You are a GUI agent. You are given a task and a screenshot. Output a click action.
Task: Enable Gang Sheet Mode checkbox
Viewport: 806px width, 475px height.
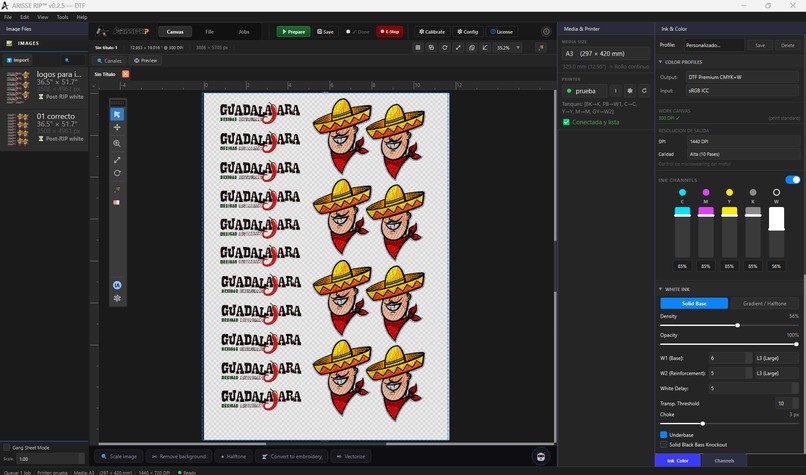point(7,448)
